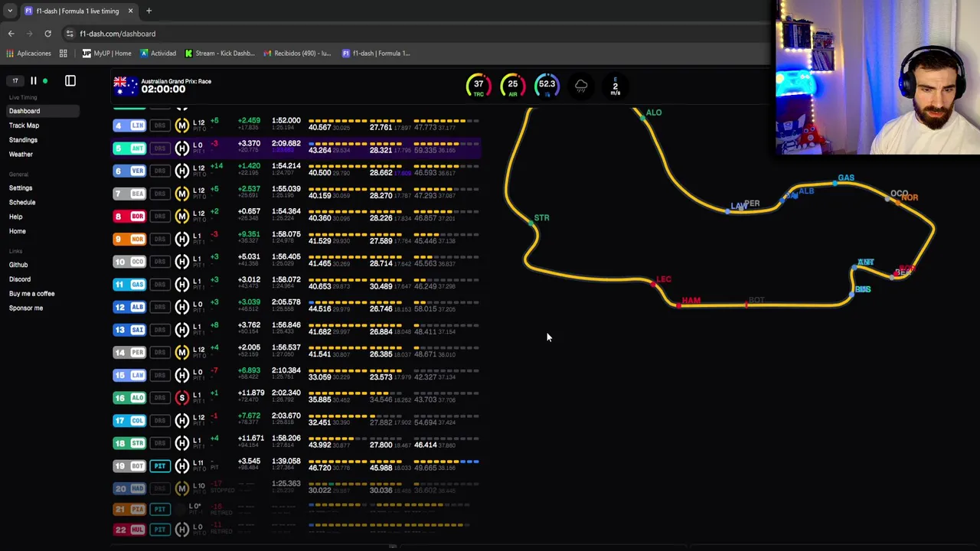This screenshot has height=551, width=980.
Task: Click the wind speed indicator
Action: click(x=615, y=86)
